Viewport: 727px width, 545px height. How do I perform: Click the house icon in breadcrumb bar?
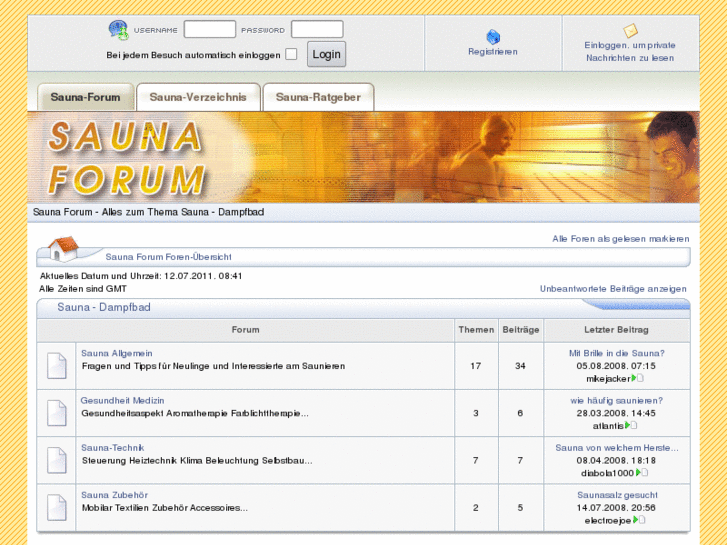tap(62, 248)
